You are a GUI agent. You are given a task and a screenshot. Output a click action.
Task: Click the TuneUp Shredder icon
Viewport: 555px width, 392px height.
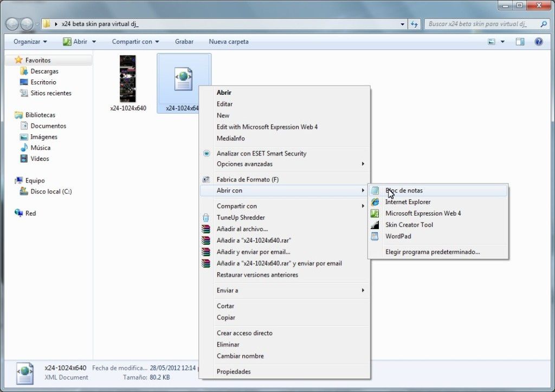pos(206,217)
